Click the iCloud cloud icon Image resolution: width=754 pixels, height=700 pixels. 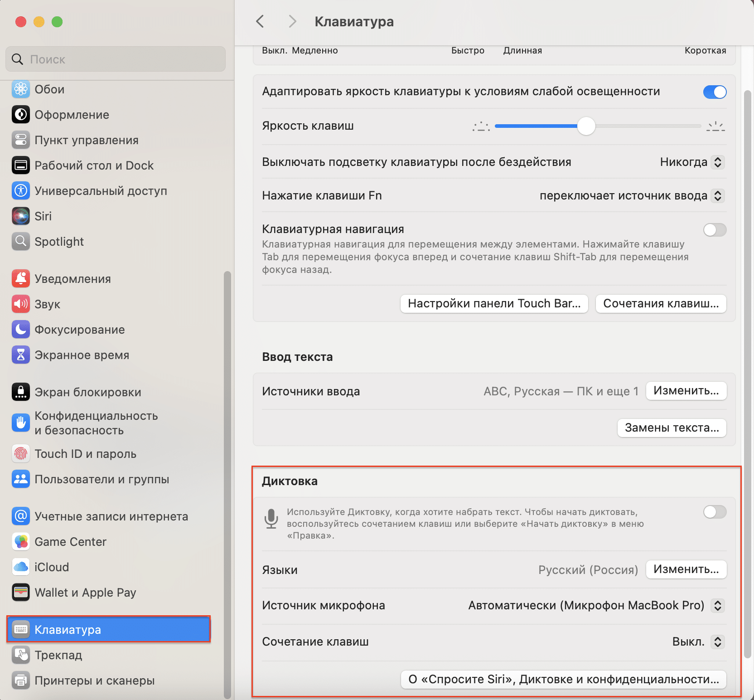pos(21,567)
